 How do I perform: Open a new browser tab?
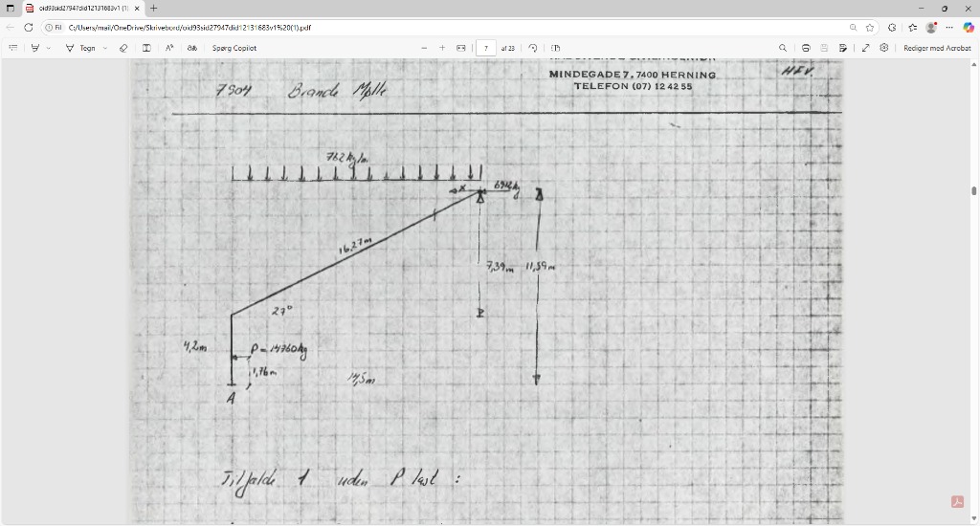coord(153,8)
